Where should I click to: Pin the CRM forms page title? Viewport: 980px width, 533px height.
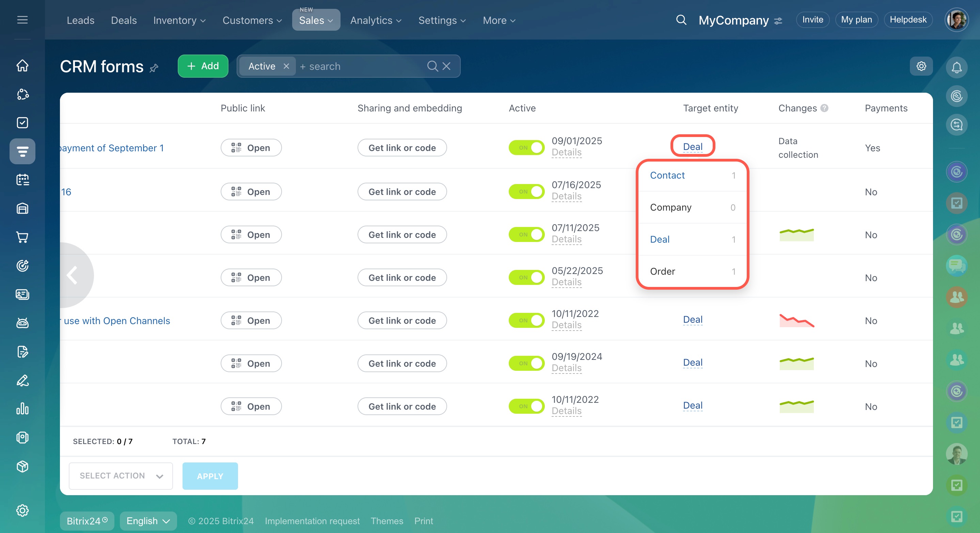pyautogui.click(x=154, y=68)
